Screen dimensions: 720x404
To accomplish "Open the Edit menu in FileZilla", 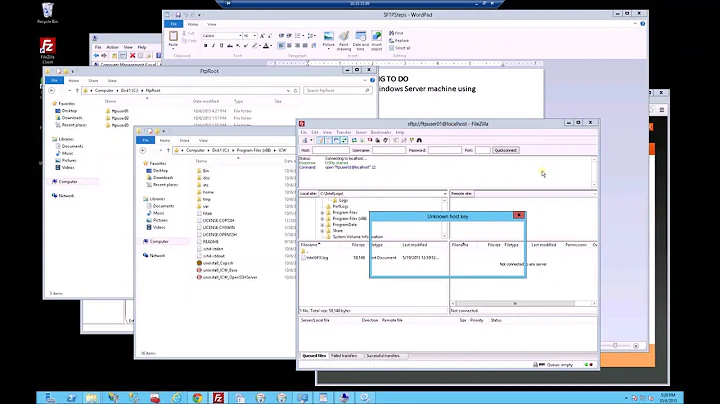I will click(x=315, y=132).
